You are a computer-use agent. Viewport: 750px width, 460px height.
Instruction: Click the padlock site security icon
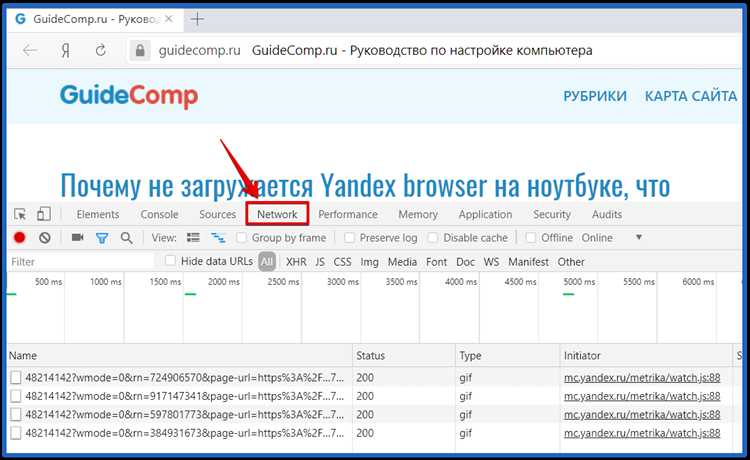point(140,50)
